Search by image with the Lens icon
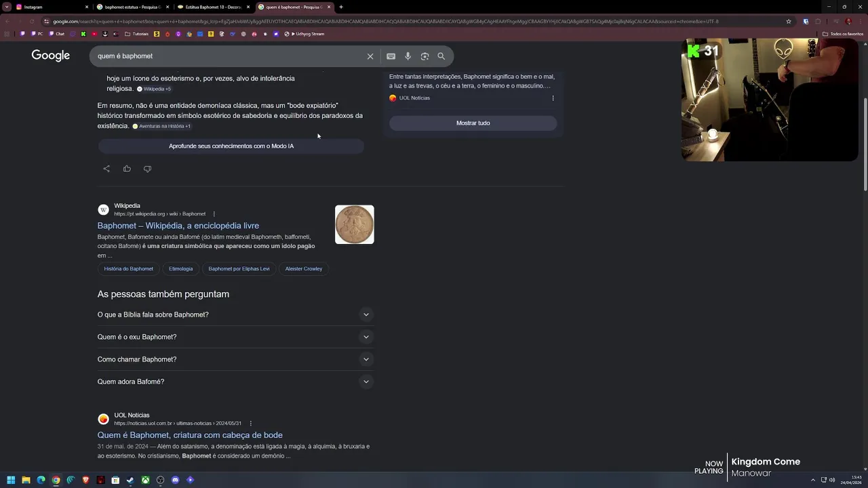The width and height of the screenshot is (868, 488). click(x=425, y=56)
